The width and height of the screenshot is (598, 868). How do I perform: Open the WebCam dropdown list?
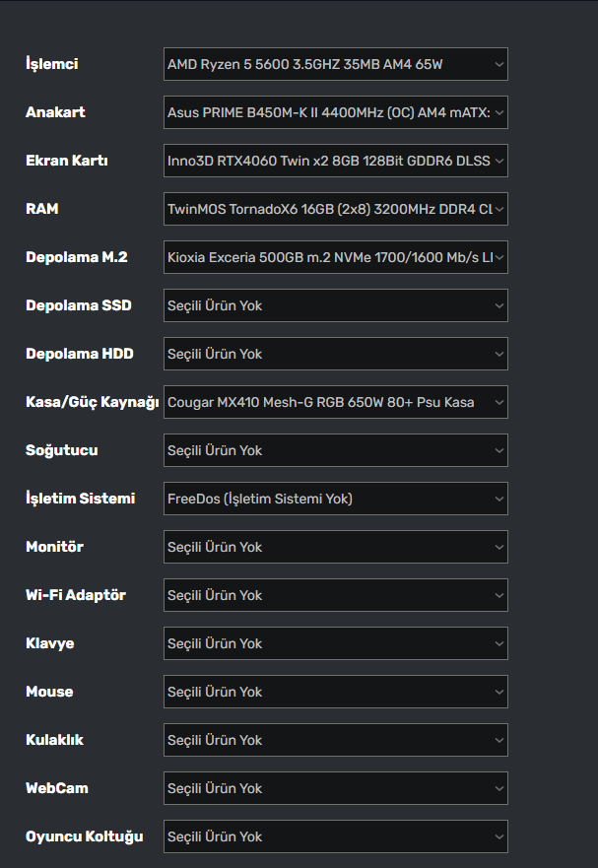335,788
